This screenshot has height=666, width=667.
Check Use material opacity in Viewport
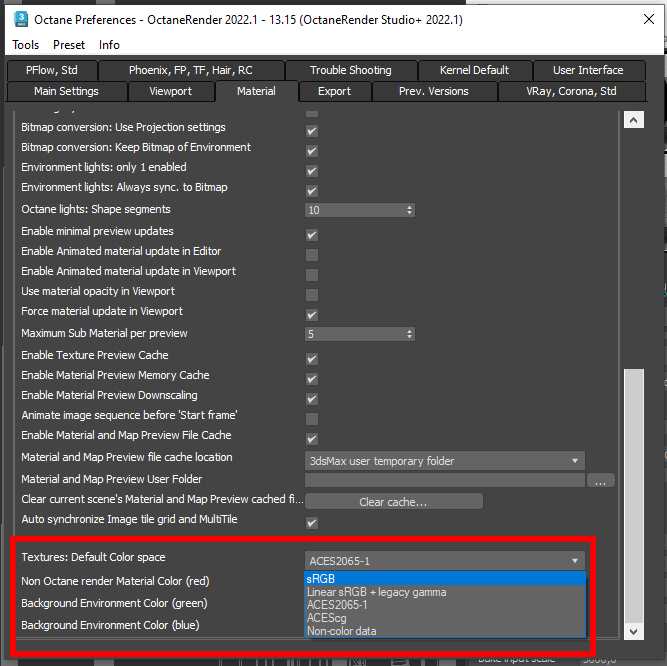[312, 295]
